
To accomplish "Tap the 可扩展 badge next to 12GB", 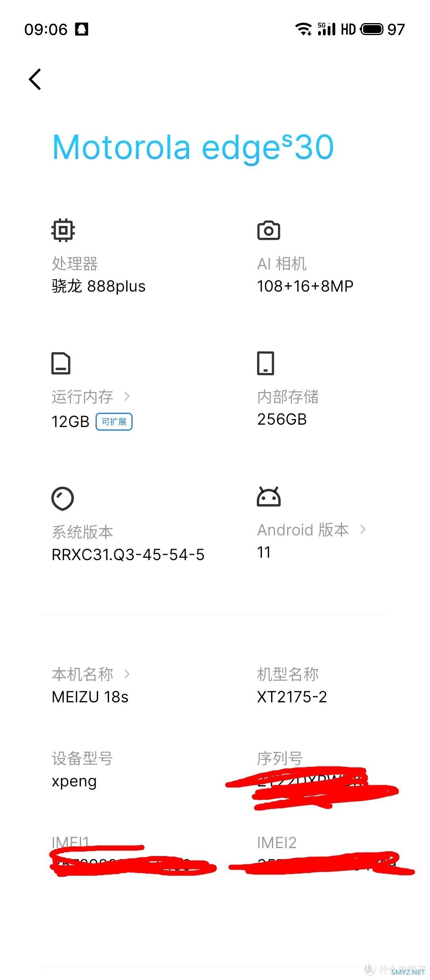I will click(x=115, y=421).
